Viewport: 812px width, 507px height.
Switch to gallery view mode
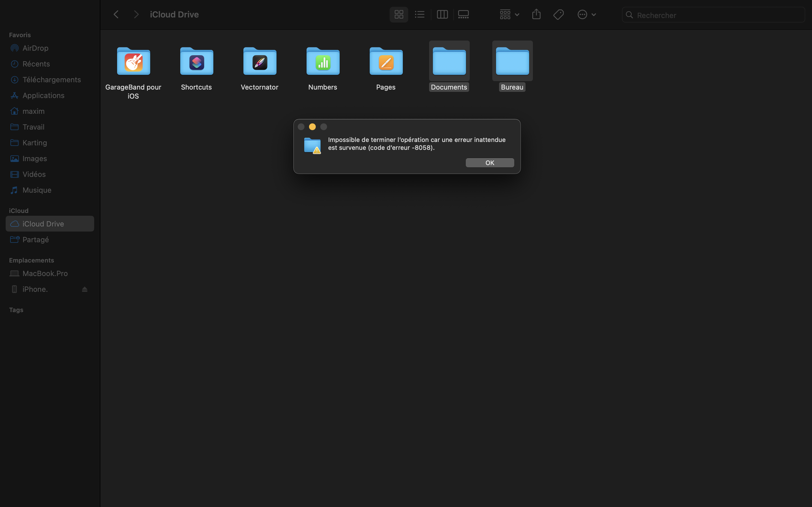(x=464, y=14)
